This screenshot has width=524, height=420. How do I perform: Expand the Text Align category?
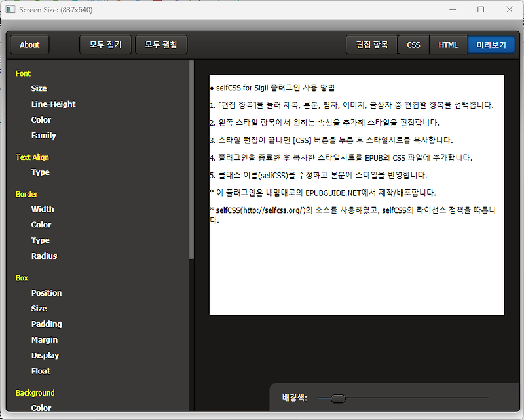[x=32, y=157]
